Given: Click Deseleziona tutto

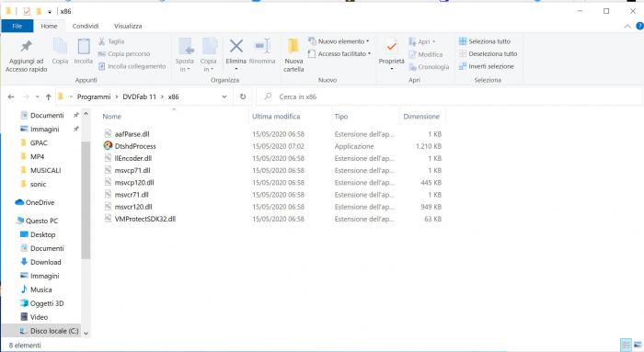Looking at the screenshot, I should pyautogui.click(x=488, y=53).
